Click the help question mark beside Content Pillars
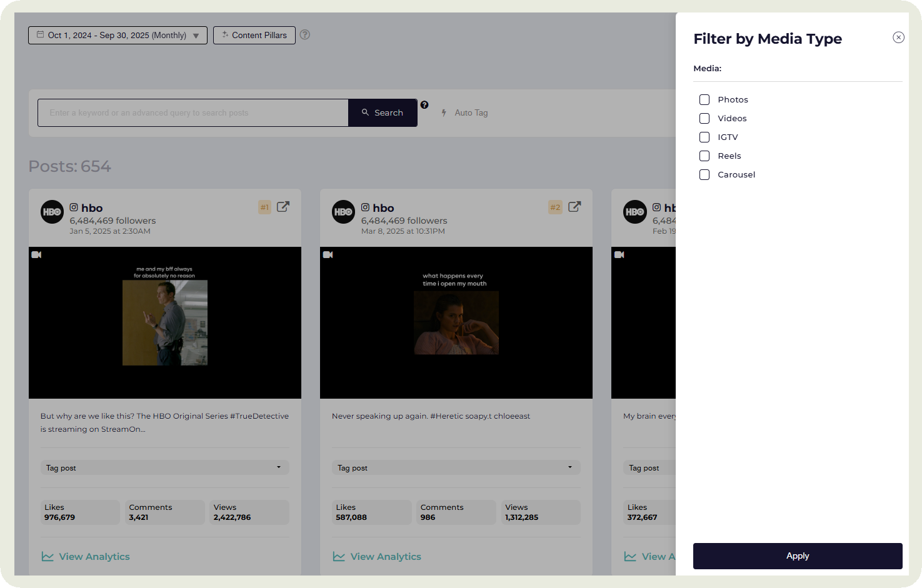 point(305,35)
